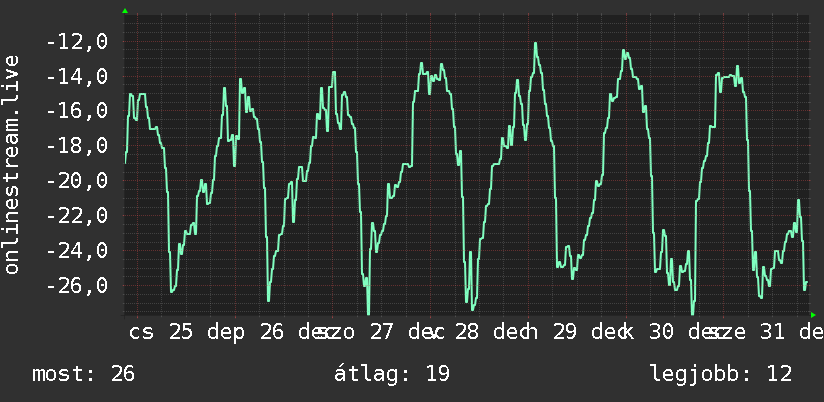Click the -26,0 y-axis label
824x402 pixels.
[x=77, y=285]
